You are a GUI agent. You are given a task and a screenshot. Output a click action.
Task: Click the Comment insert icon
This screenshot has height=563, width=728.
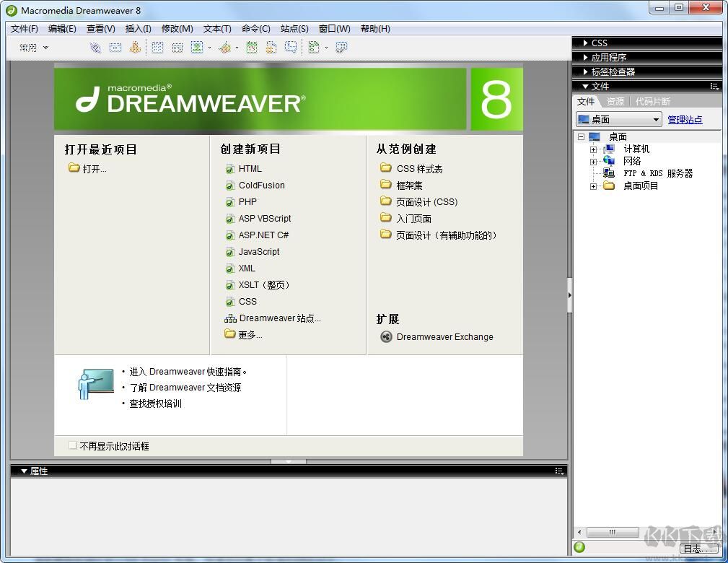[290, 47]
